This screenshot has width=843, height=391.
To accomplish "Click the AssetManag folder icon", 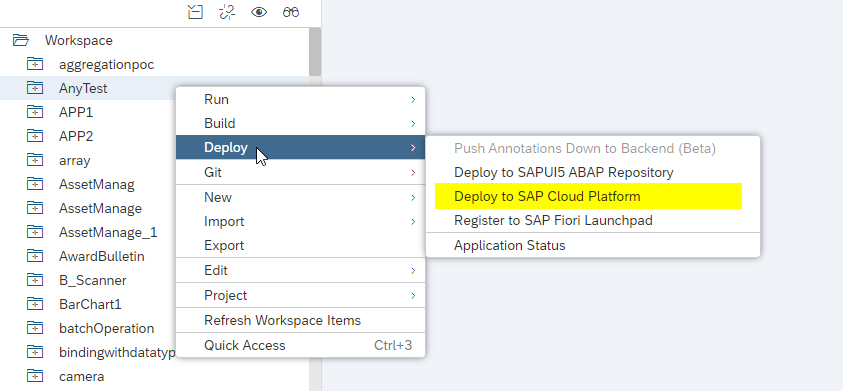I will click(x=35, y=184).
